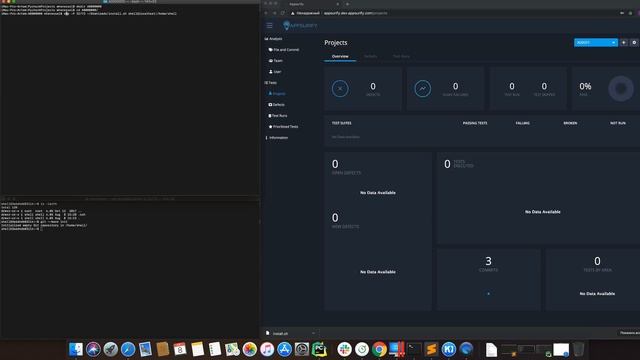The image size is (640, 360).
Task: Open Prioritized Tests in the sidebar
Action: [x=283, y=127]
